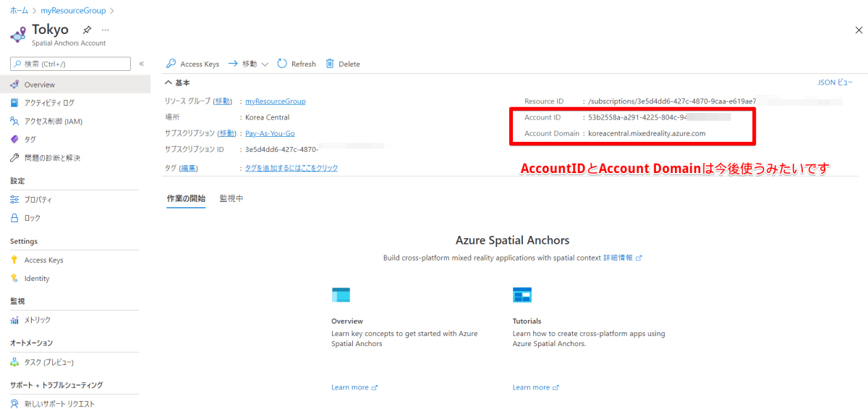Open myResourceGroup link in essentials
The height and width of the screenshot is (409, 868).
276,101
